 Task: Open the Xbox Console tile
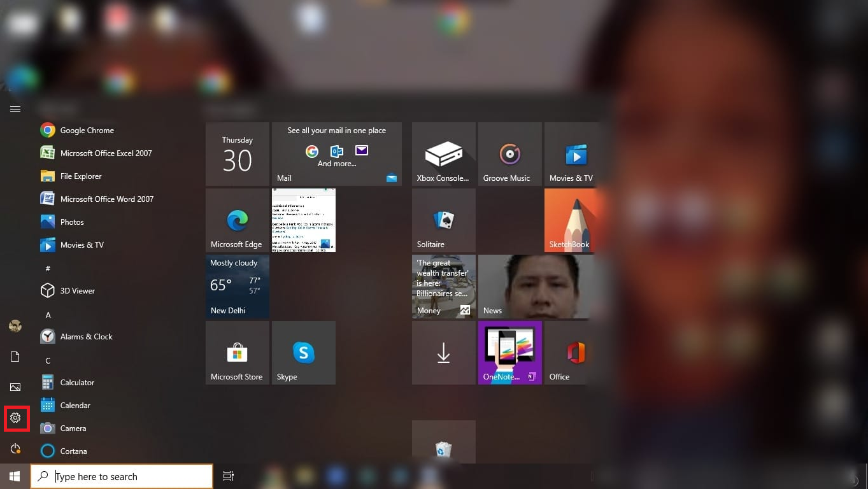point(444,154)
